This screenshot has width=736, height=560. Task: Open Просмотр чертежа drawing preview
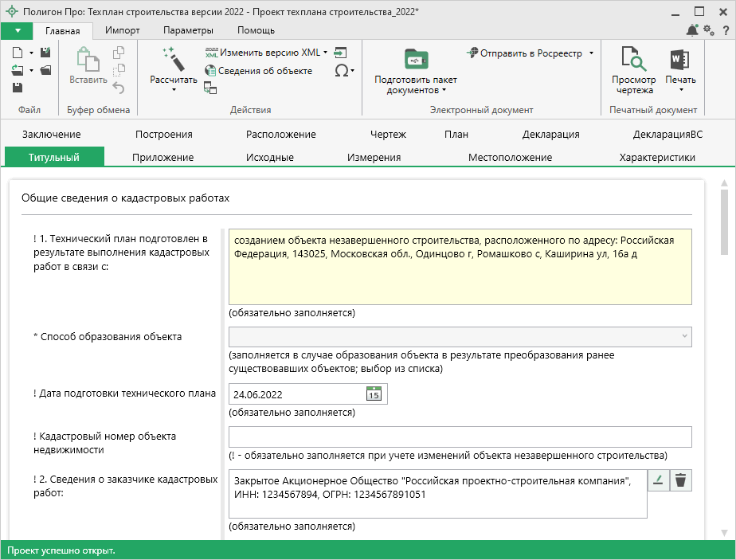pos(633,60)
